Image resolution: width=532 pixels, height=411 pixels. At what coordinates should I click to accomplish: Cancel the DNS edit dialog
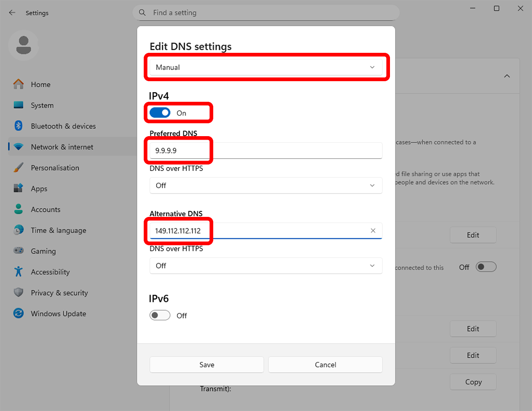click(x=325, y=364)
